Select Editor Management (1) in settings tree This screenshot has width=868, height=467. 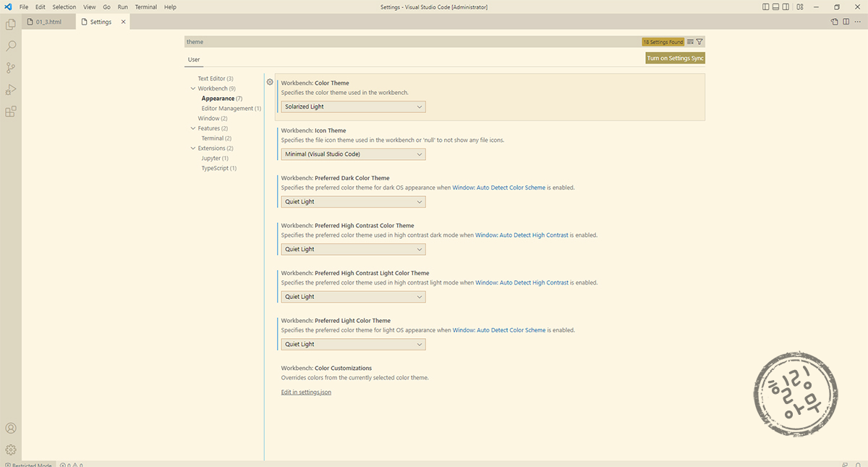coord(231,109)
